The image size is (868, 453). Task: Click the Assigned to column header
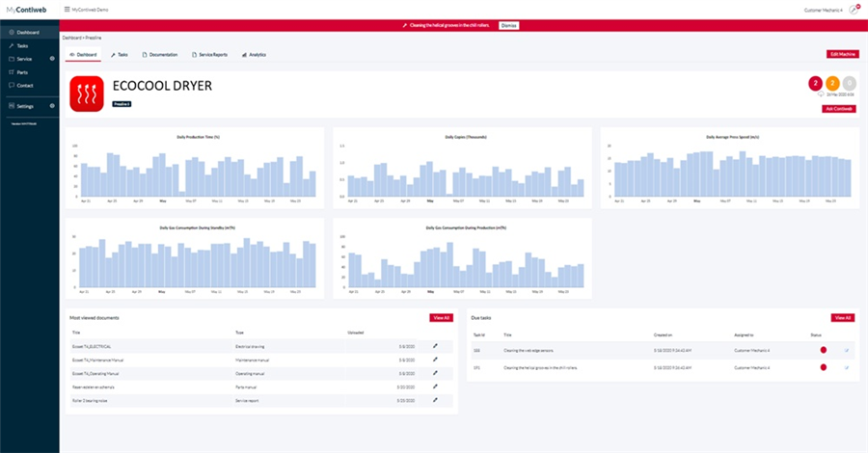click(x=744, y=335)
